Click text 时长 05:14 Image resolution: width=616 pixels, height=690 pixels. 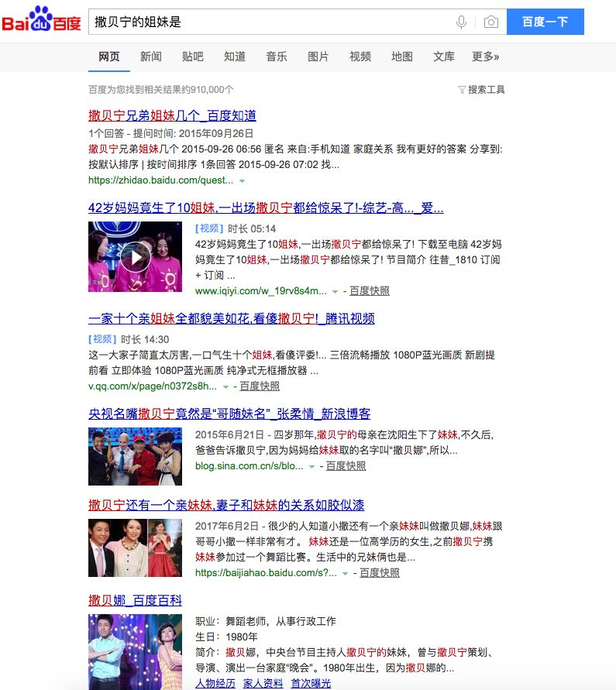point(252,228)
